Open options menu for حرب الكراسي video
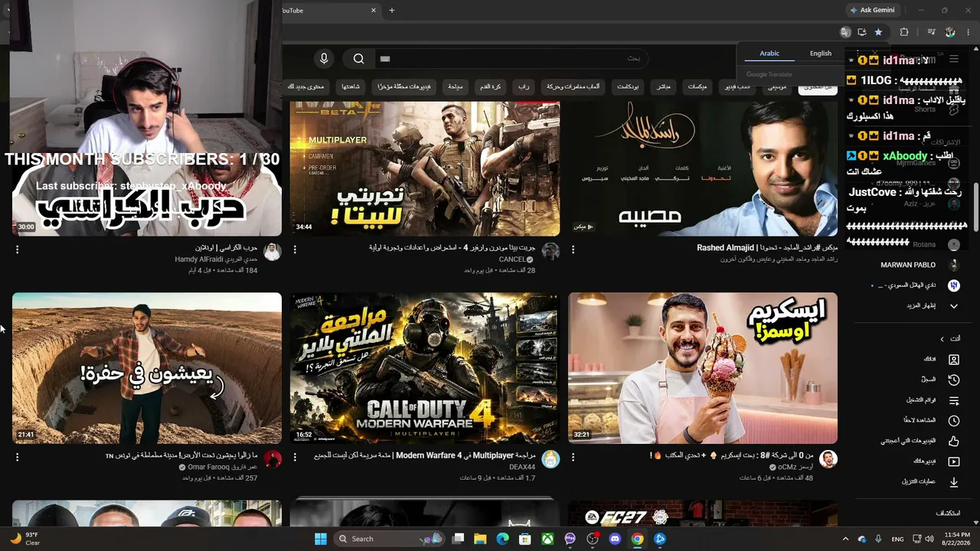 [x=17, y=249]
